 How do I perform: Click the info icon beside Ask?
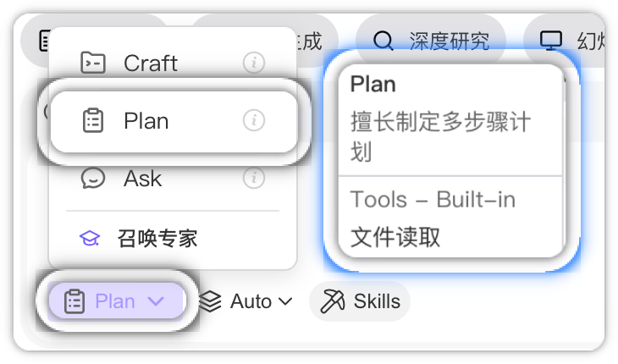[253, 179]
